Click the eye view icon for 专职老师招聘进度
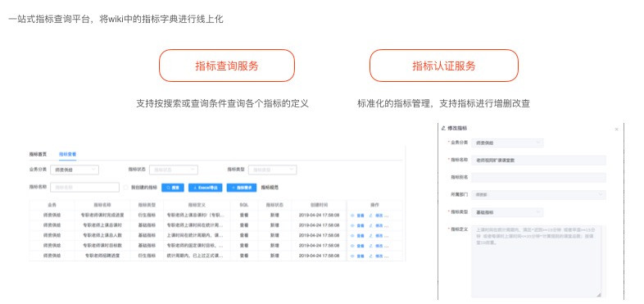 coord(353,256)
